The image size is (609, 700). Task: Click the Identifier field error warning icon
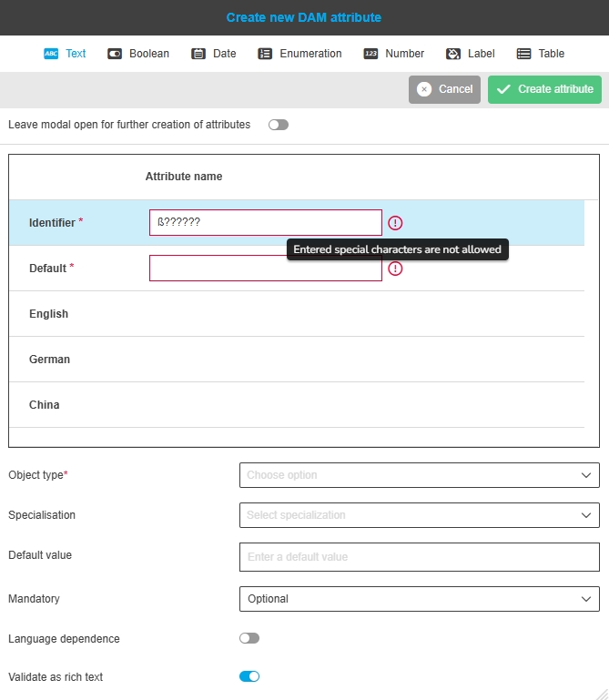pos(395,223)
